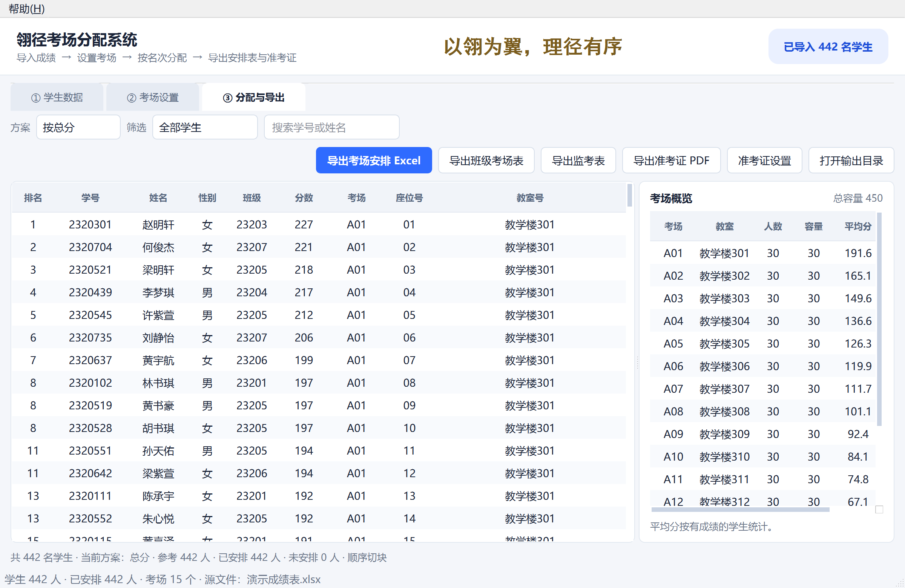
Task: Select exam room A02 in 考场概览
Action: 763,276
